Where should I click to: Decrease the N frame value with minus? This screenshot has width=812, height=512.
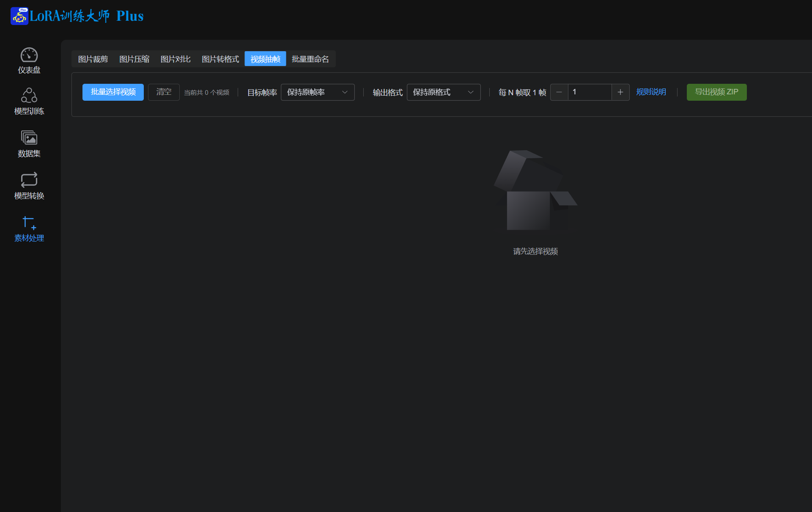[559, 92]
